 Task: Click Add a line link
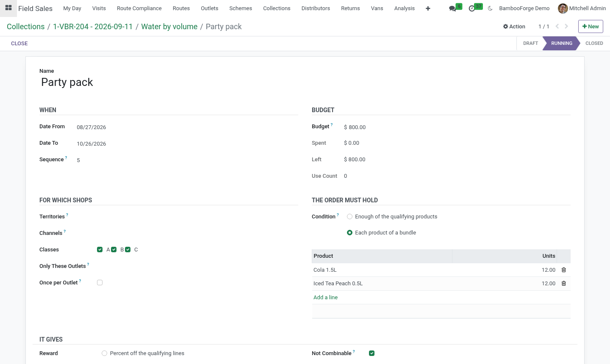pyautogui.click(x=325, y=298)
